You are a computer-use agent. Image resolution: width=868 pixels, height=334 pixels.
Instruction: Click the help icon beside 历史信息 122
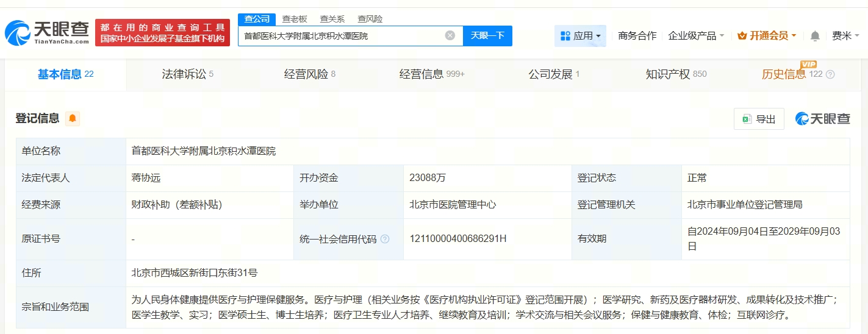830,74
